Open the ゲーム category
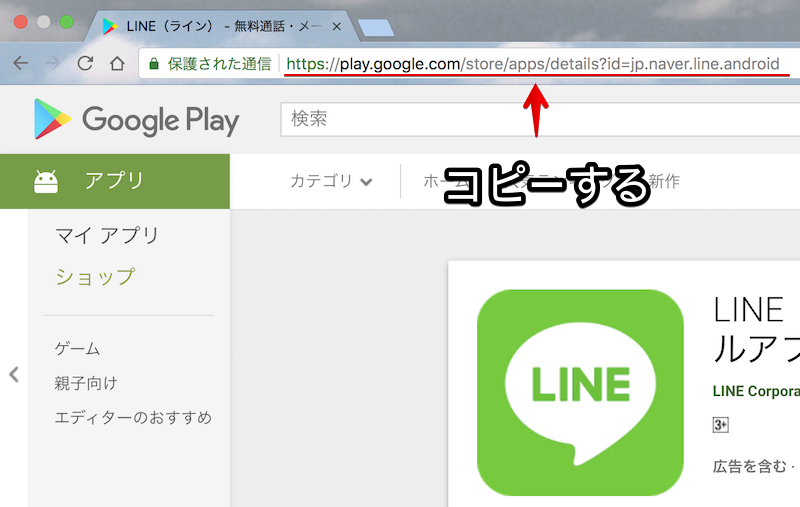This screenshot has width=800, height=507. [x=78, y=349]
